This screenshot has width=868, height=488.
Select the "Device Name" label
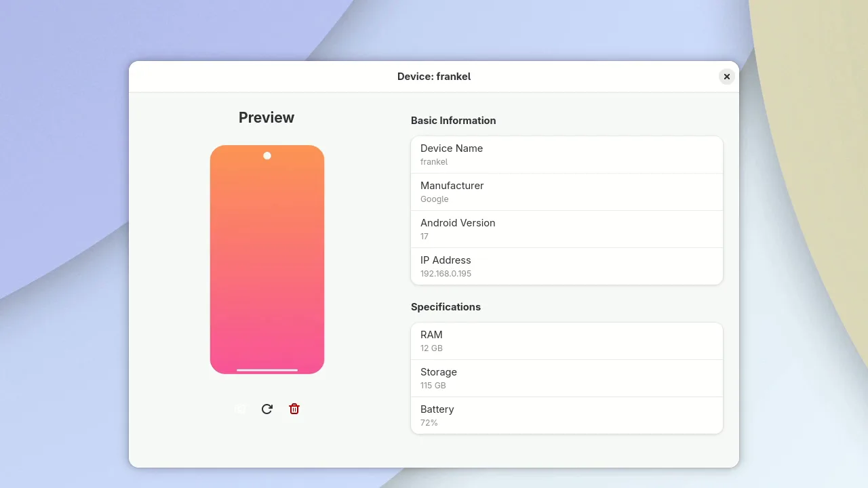tap(452, 148)
